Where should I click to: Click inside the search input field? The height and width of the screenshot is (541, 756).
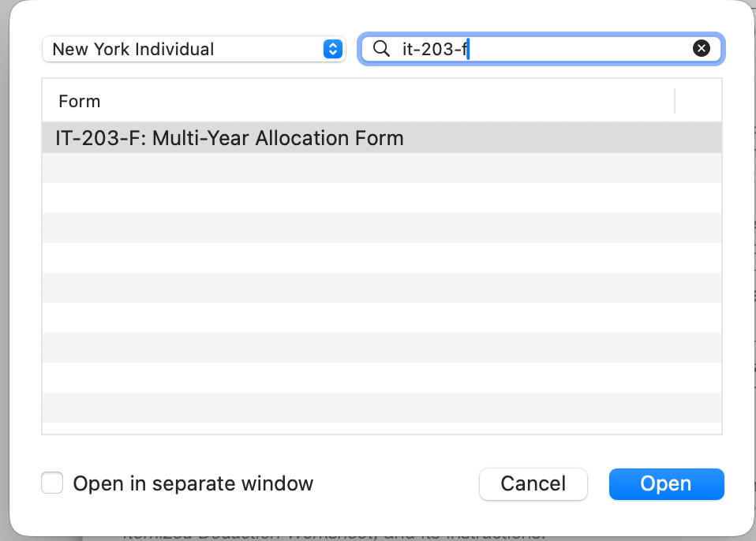[x=513, y=48]
